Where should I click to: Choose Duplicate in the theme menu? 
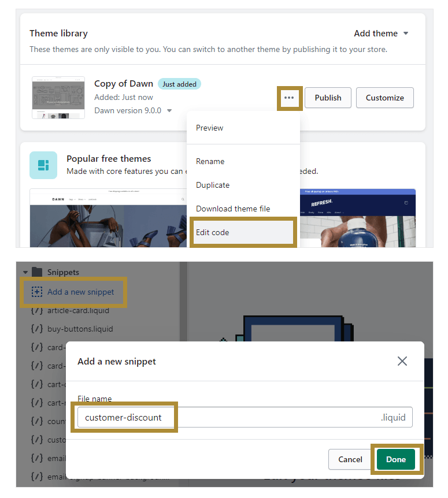pyautogui.click(x=213, y=185)
